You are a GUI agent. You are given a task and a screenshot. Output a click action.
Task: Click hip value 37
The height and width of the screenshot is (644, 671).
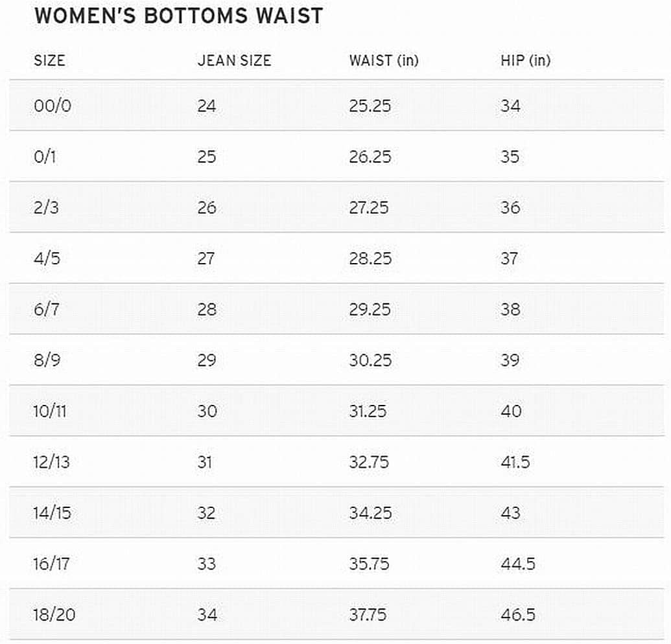(x=509, y=259)
